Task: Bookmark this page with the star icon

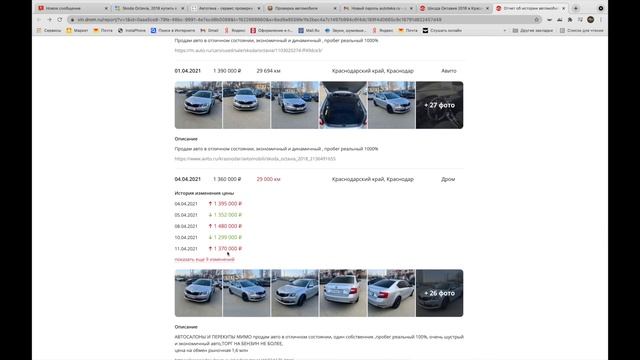Action: (x=536, y=20)
